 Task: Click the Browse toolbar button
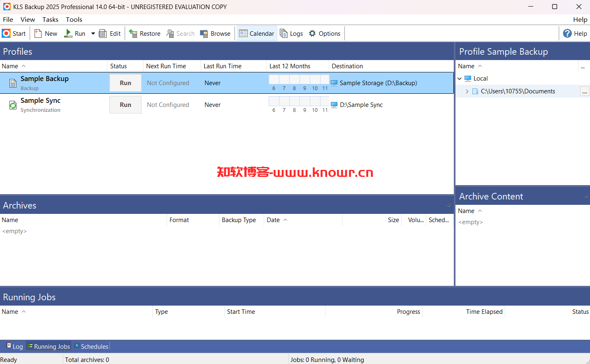click(215, 34)
